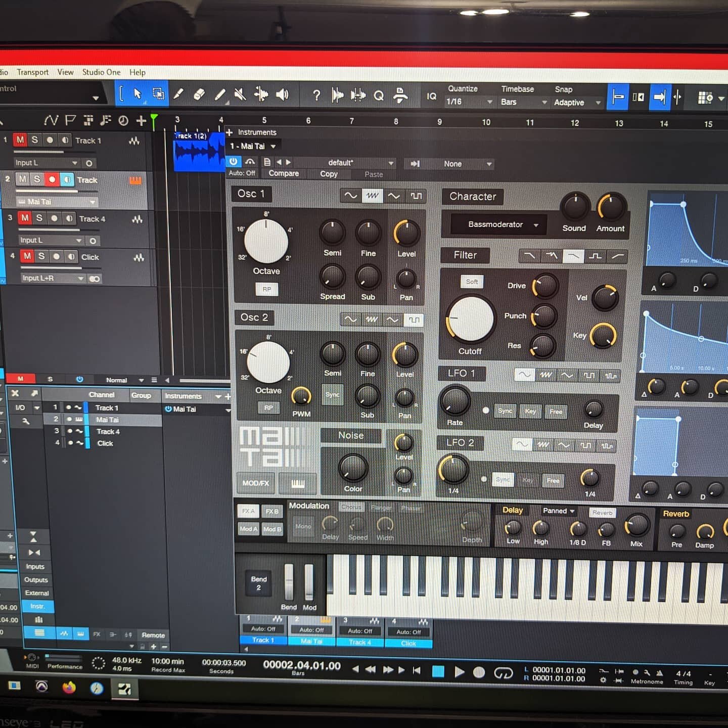Image resolution: width=728 pixels, height=728 pixels.
Task: Select sawtooth waveform for Osc 1
Action: click(372, 196)
